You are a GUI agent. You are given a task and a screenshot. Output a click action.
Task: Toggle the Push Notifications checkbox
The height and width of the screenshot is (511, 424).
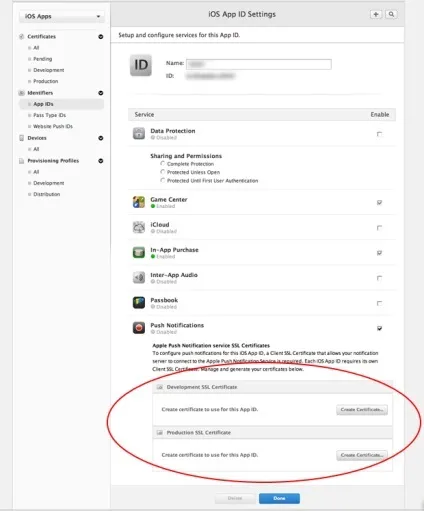coord(379,328)
